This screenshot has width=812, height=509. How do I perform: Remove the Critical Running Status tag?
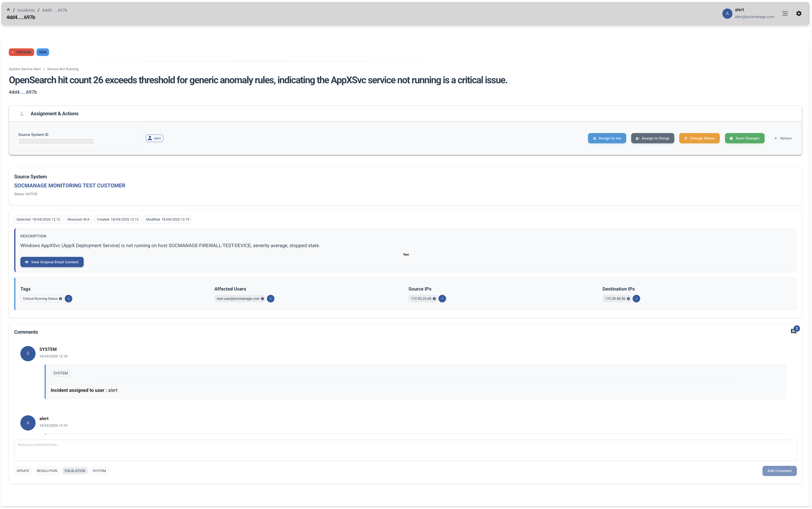pyautogui.click(x=60, y=298)
